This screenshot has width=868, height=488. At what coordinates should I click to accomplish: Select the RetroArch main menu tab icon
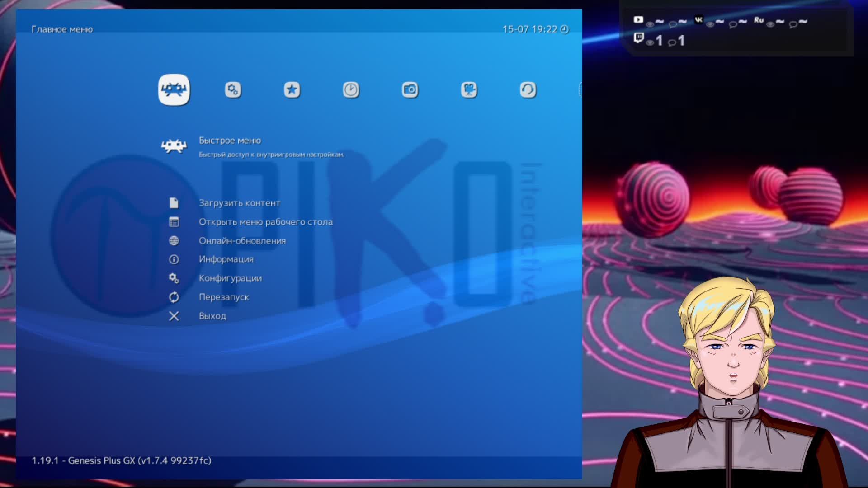pos(174,89)
